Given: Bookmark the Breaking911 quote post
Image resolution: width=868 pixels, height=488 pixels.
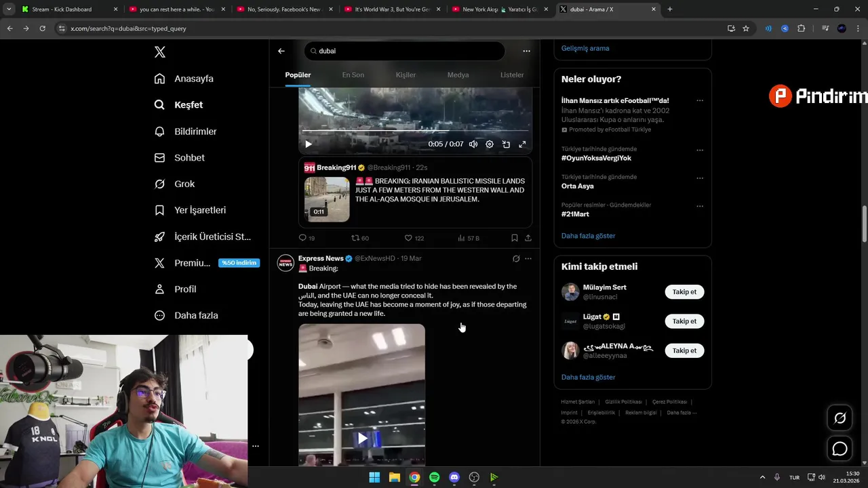Looking at the screenshot, I should (514, 238).
